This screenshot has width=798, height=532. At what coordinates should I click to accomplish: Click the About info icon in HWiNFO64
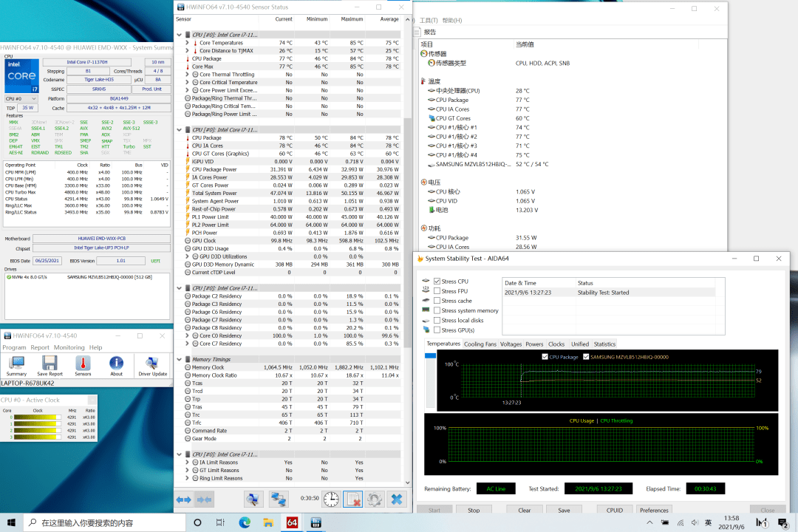[116, 364]
